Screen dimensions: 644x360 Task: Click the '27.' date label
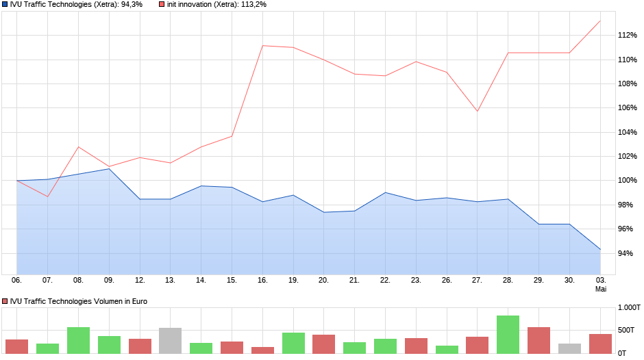[x=477, y=280]
